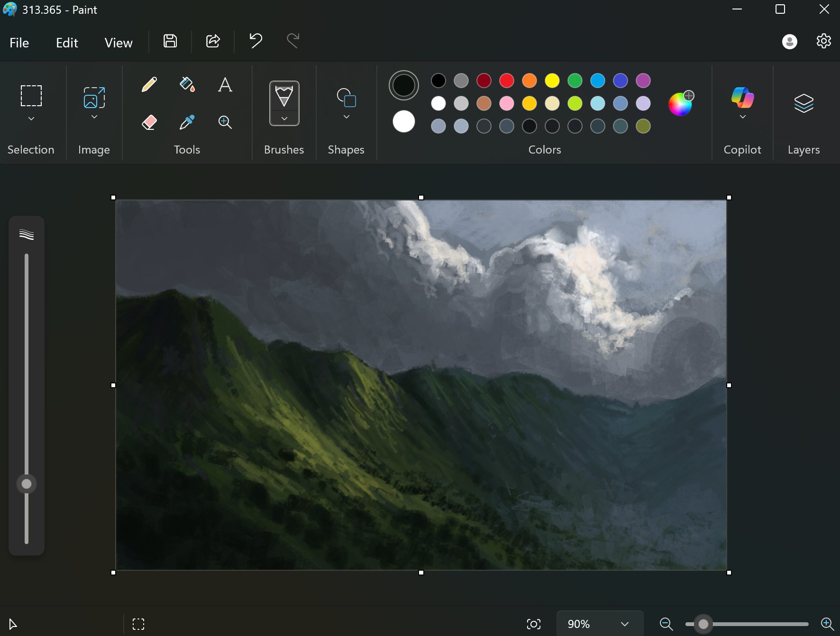Click the mountain painting canvas
The image size is (840, 636).
tap(421, 385)
